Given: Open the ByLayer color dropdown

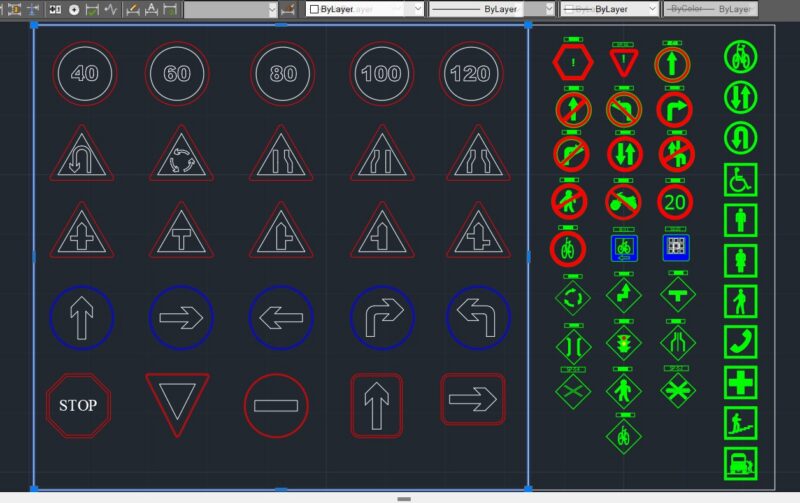Looking at the screenshot, I should pyautogui.click(x=365, y=9).
